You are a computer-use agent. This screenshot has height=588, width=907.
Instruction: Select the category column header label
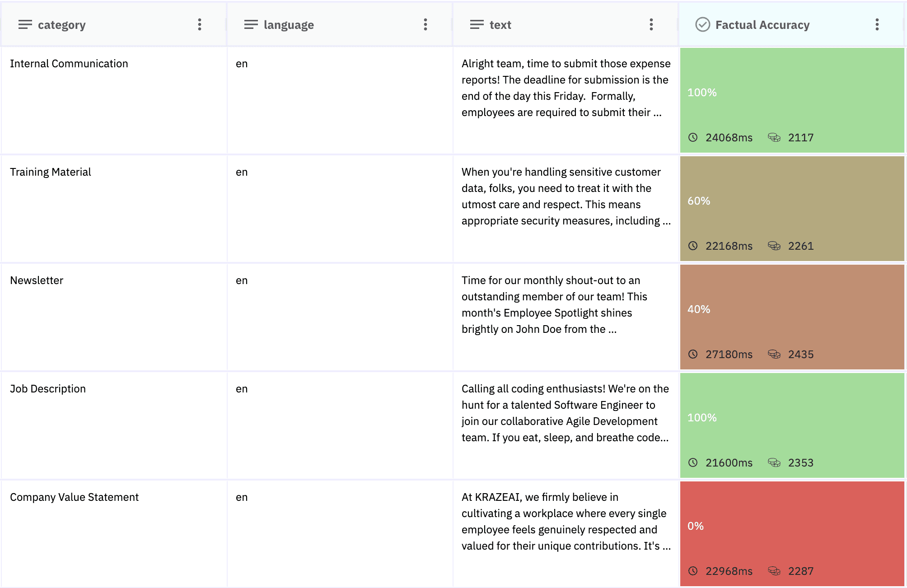pyautogui.click(x=61, y=25)
